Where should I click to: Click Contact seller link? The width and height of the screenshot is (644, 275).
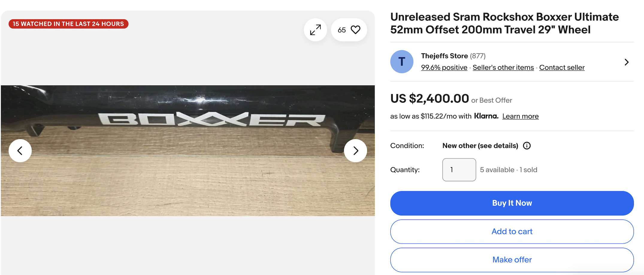pyautogui.click(x=562, y=68)
